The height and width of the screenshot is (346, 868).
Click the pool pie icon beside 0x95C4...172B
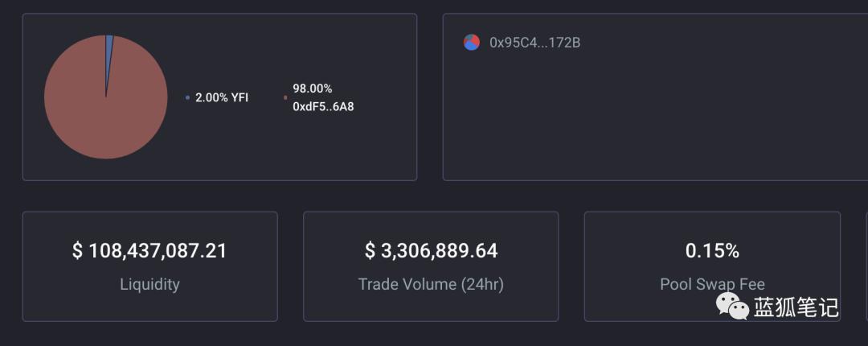(472, 43)
